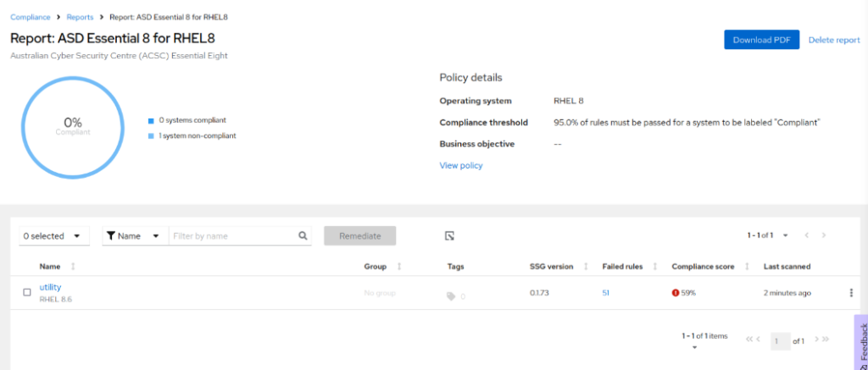
Task: Click the Download PDF button
Action: click(762, 40)
